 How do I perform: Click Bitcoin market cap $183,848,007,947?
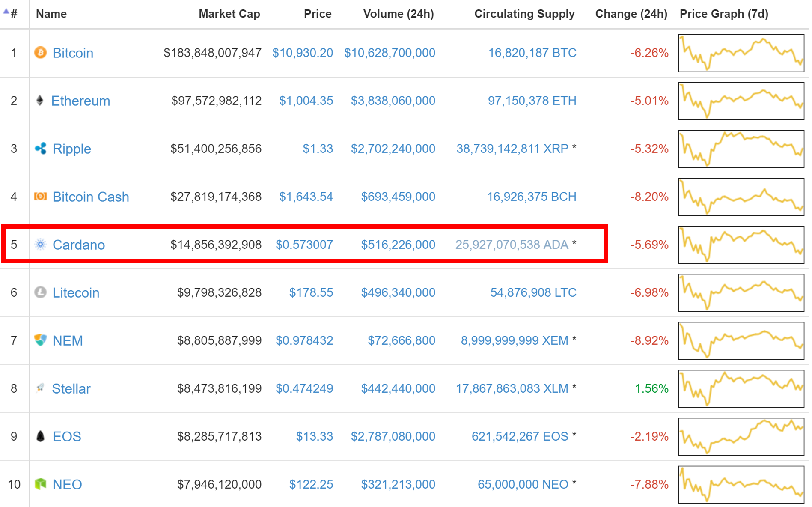[x=213, y=53]
